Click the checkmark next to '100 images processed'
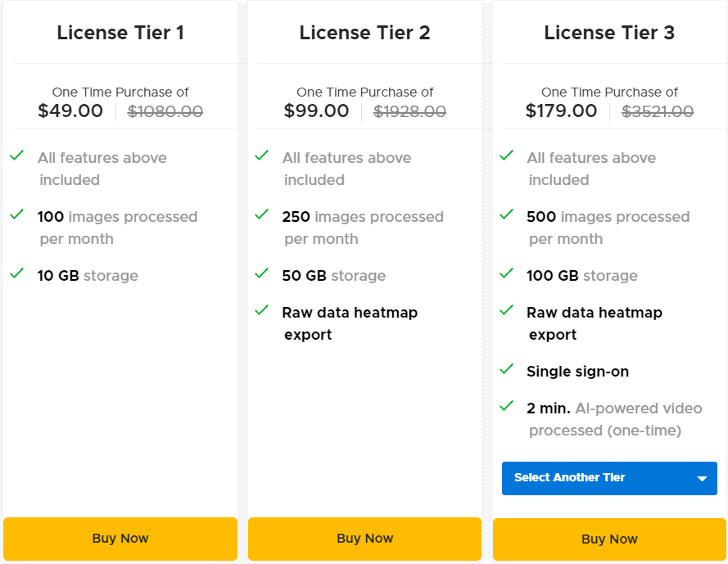 click(16, 216)
